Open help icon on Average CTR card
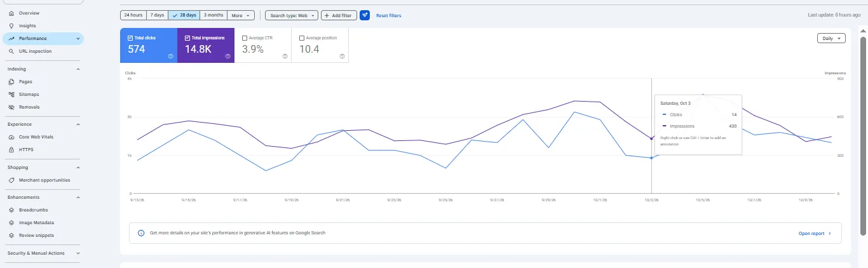Screen dimensions: 868x268 pos(285,56)
